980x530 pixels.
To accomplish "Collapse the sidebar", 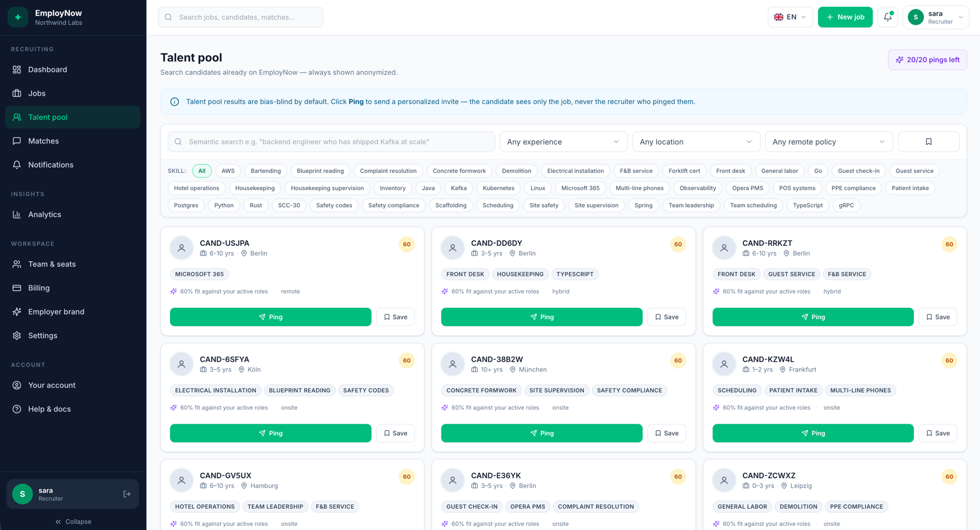I will click(73, 521).
